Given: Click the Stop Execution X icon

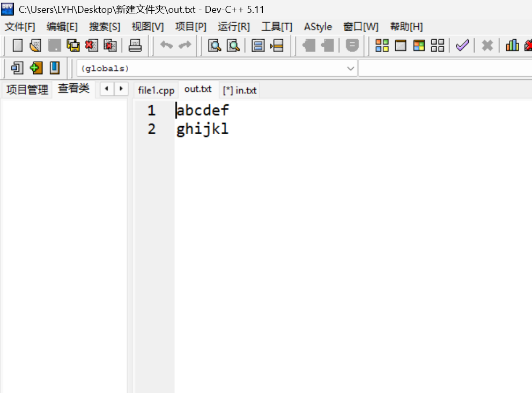Looking at the screenshot, I should pyautogui.click(x=487, y=45).
